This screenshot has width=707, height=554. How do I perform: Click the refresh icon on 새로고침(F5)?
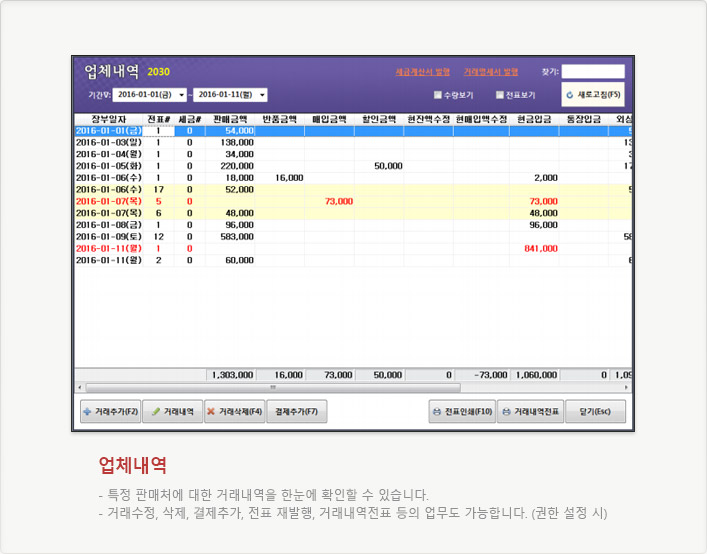pos(569,95)
